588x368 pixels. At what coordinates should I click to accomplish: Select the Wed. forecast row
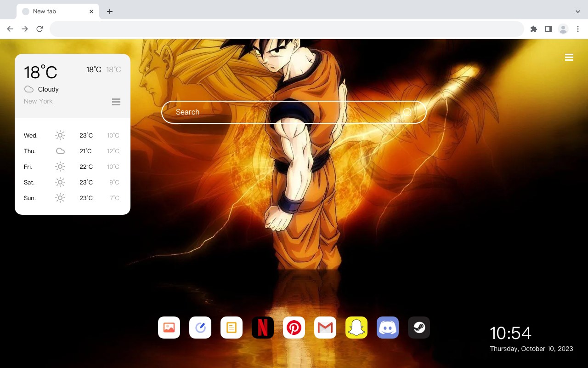(73, 135)
